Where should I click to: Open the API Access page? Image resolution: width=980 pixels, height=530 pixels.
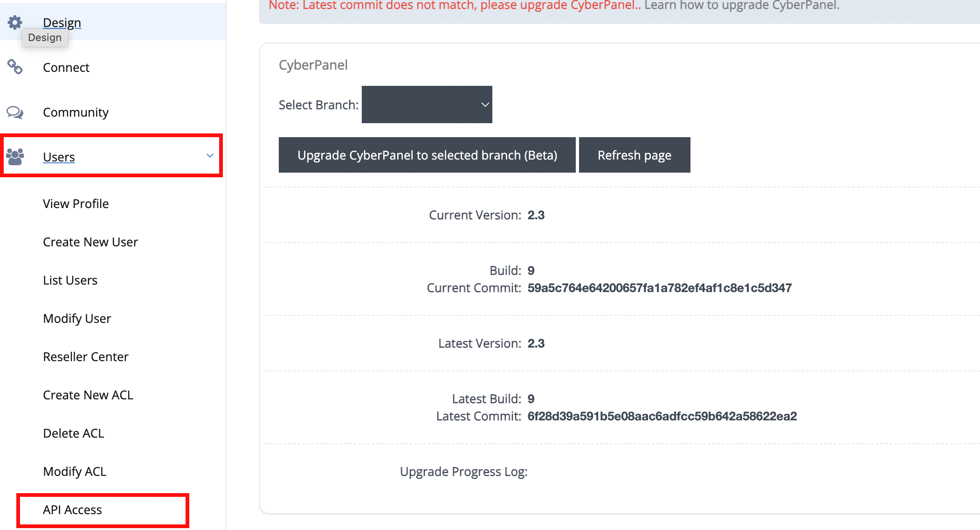coord(72,509)
